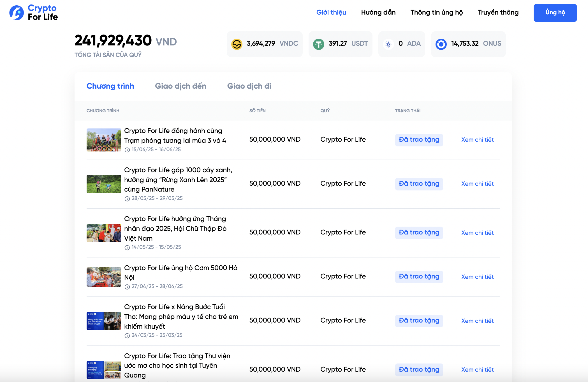The height and width of the screenshot is (382, 588).
Task: Click the CHƯƠNG TRÌNH column header
Action: click(103, 111)
